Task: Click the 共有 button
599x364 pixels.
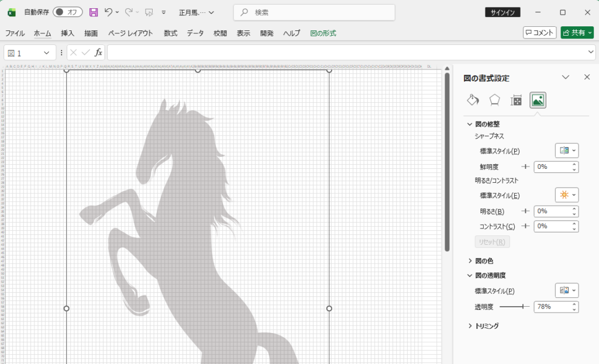Action: [577, 33]
